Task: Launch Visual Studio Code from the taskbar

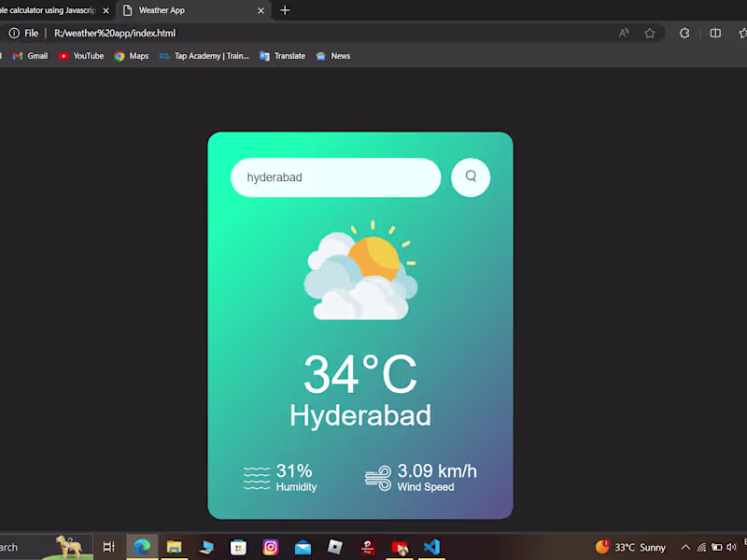Action: point(431,547)
